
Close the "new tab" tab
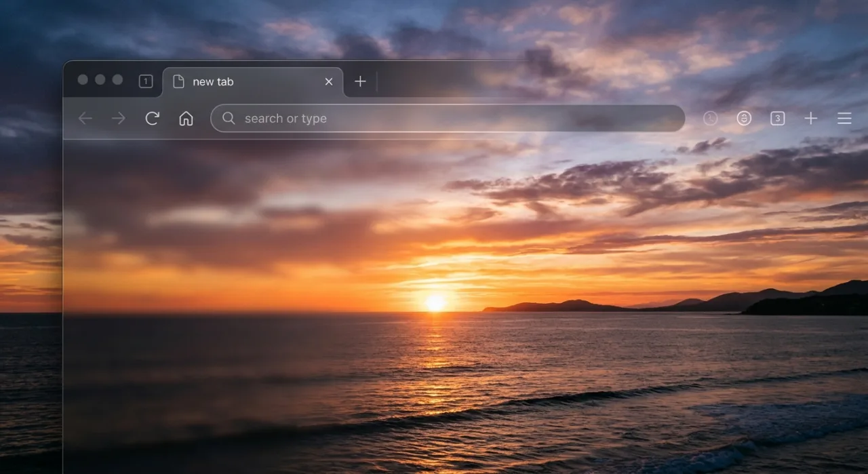tap(329, 81)
